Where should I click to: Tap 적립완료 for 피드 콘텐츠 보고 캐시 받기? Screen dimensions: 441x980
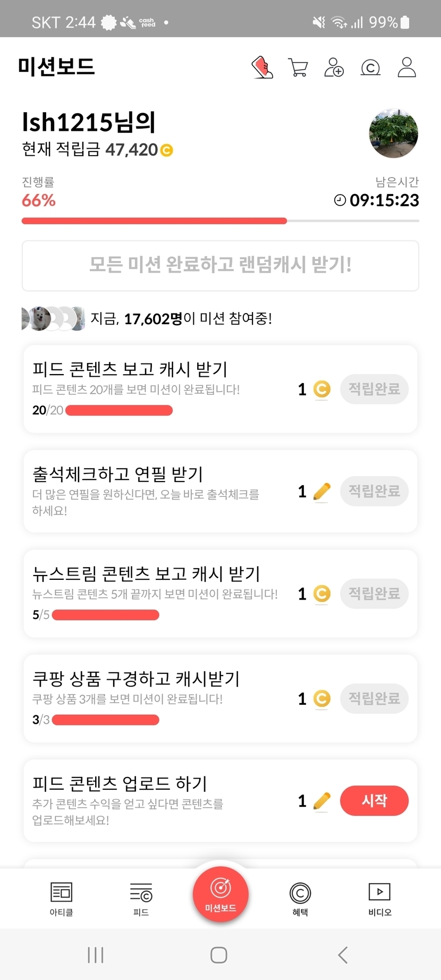[x=374, y=389]
